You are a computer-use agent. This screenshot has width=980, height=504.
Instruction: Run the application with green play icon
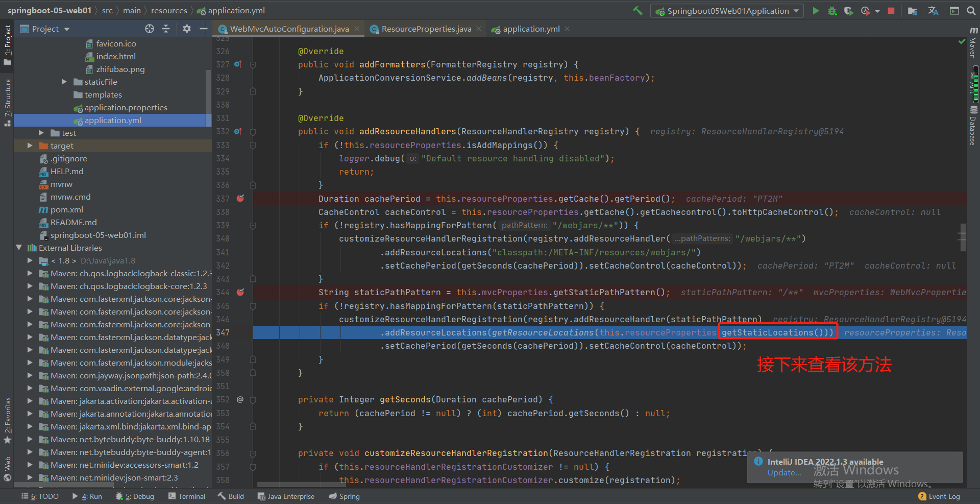(816, 11)
